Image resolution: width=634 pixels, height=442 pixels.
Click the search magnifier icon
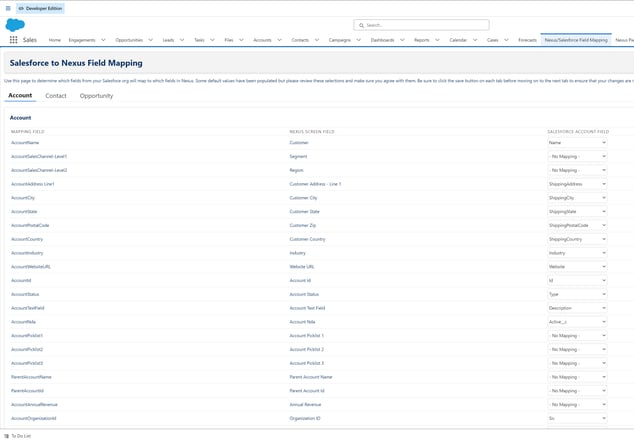coord(361,25)
